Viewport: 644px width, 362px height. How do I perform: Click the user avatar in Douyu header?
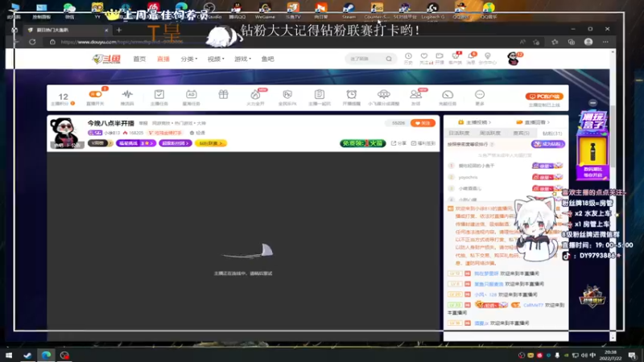point(513,59)
